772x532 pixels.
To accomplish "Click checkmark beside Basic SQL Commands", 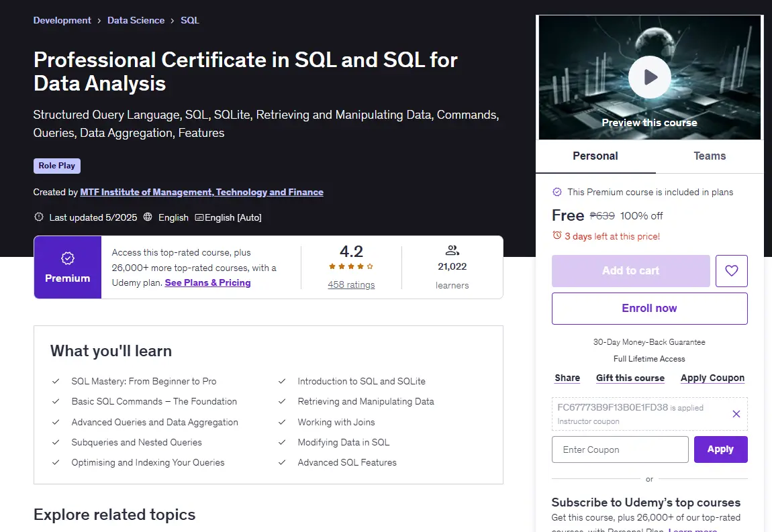I will 56,402.
